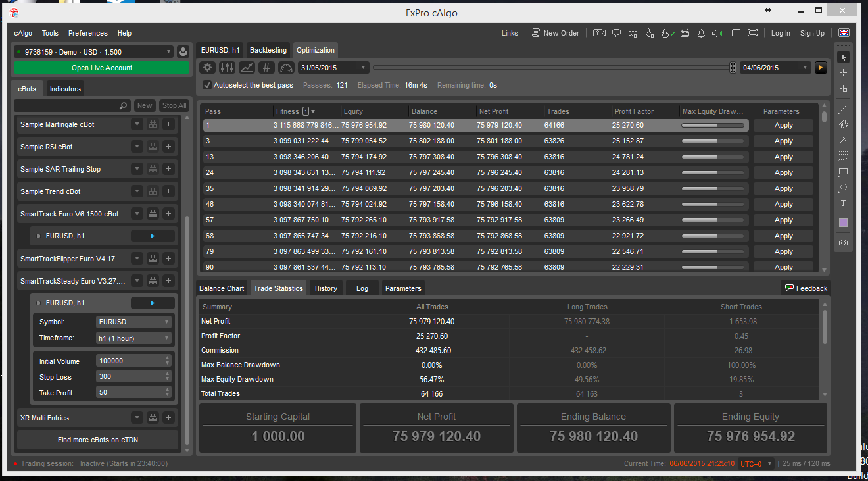
Task: Open the Timeframe h1 dropdown
Action: tap(134, 338)
